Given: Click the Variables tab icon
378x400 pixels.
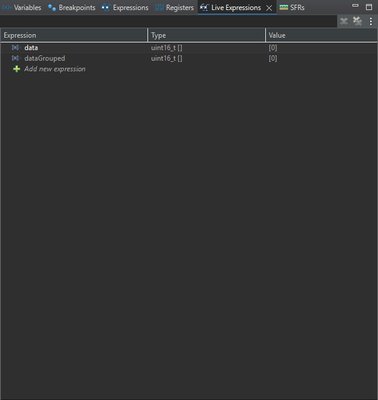Looking at the screenshot, I should pyautogui.click(x=7, y=7).
